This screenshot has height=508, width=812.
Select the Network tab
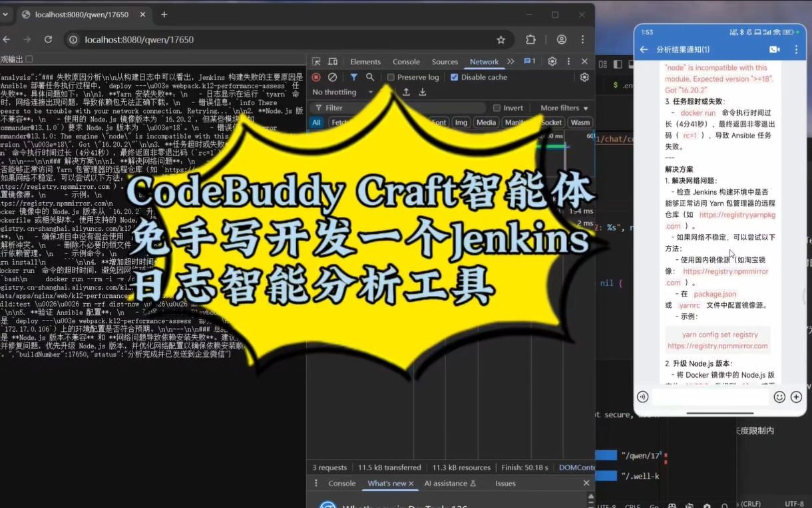click(484, 61)
